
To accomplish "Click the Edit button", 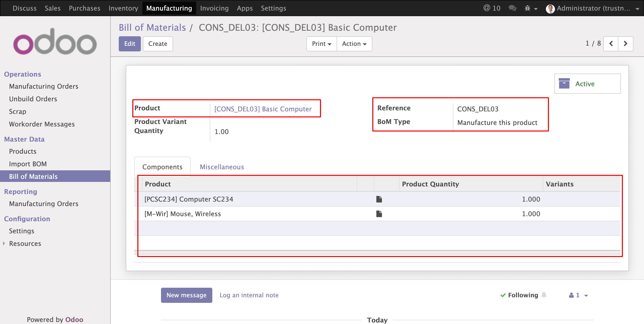I will pos(130,44).
